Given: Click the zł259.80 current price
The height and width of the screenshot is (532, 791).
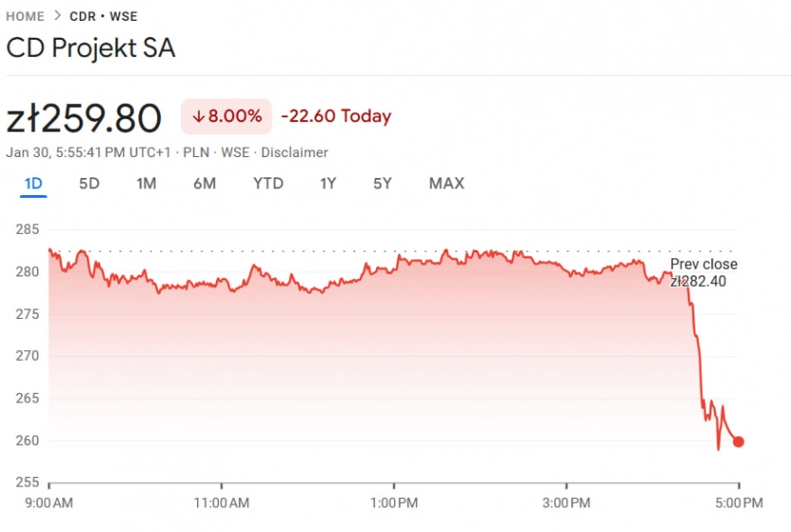Looking at the screenshot, I should pos(84,118).
